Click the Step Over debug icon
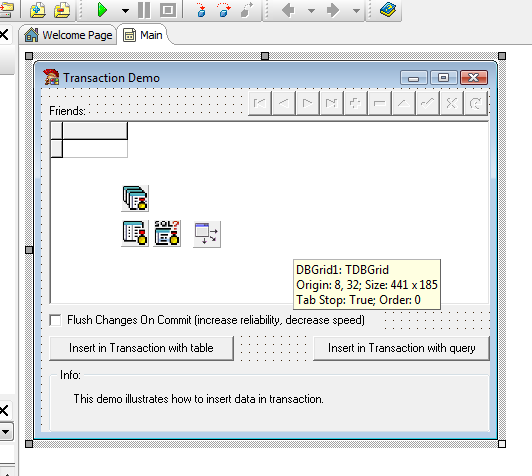 point(224,10)
